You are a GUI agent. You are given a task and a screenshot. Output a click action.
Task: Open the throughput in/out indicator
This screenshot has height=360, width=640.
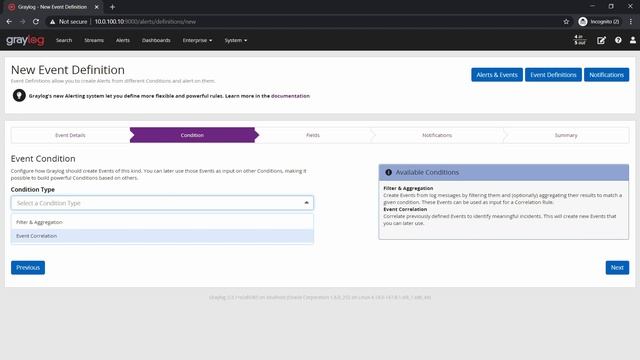[x=580, y=40]
